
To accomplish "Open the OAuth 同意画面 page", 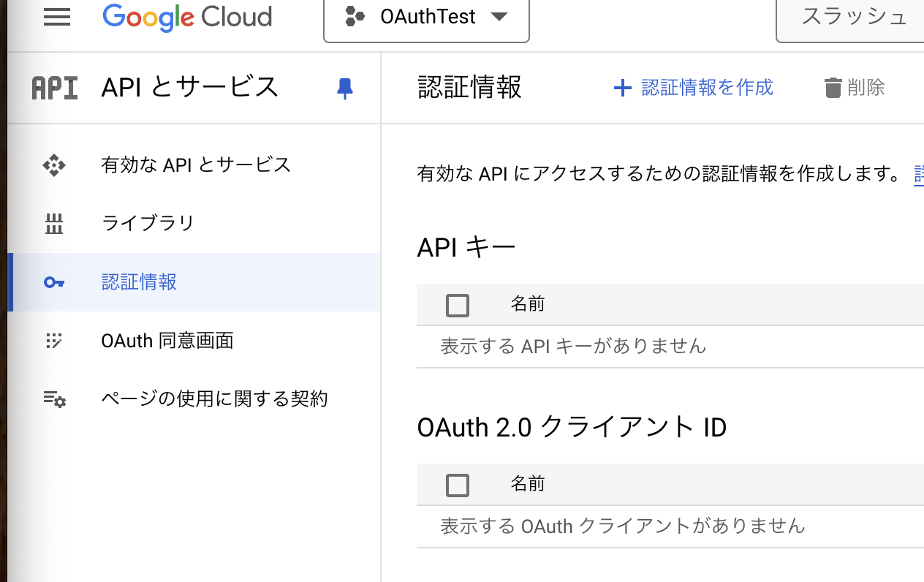I will (x=167, y=341).
